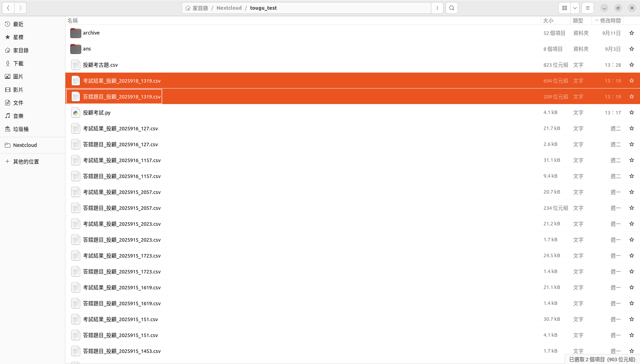
Task: Go forward with the right arrow button
Action: [x=20, y=8]
